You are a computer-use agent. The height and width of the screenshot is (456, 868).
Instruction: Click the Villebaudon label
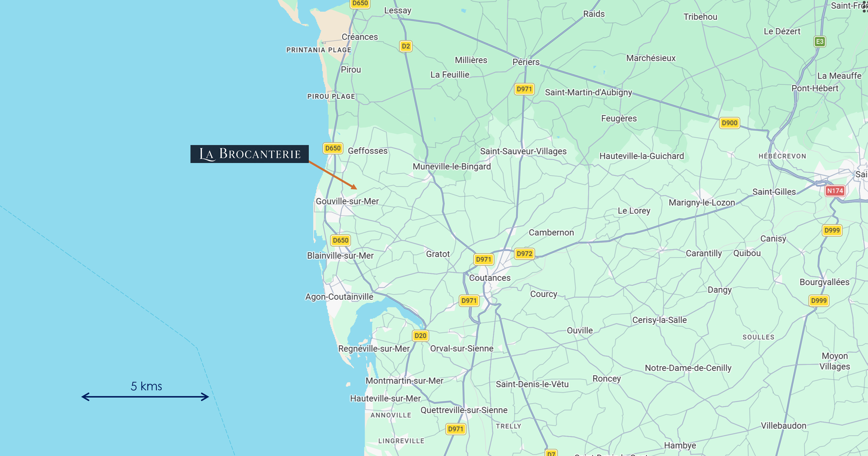pos(784,426)
